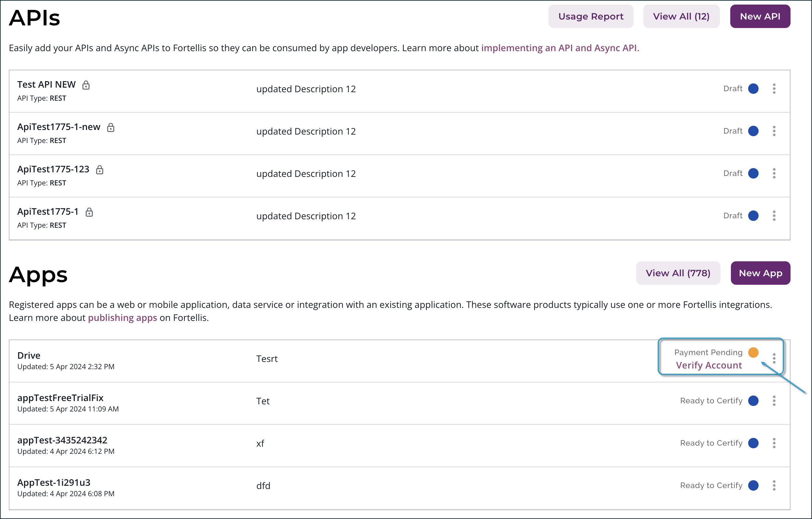Click the Usage Report button
Screen dimensions: 812x519
click(591, 17)
